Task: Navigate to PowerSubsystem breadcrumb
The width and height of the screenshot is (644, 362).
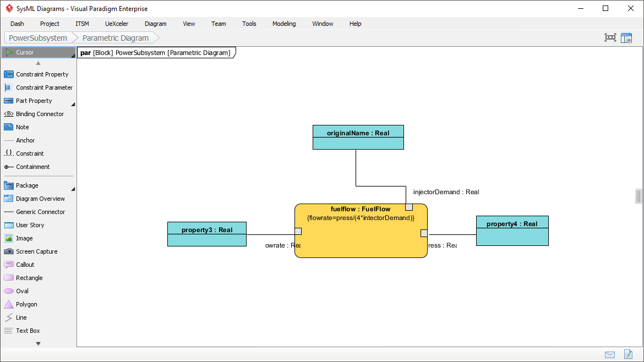Action: pos(38,38)
